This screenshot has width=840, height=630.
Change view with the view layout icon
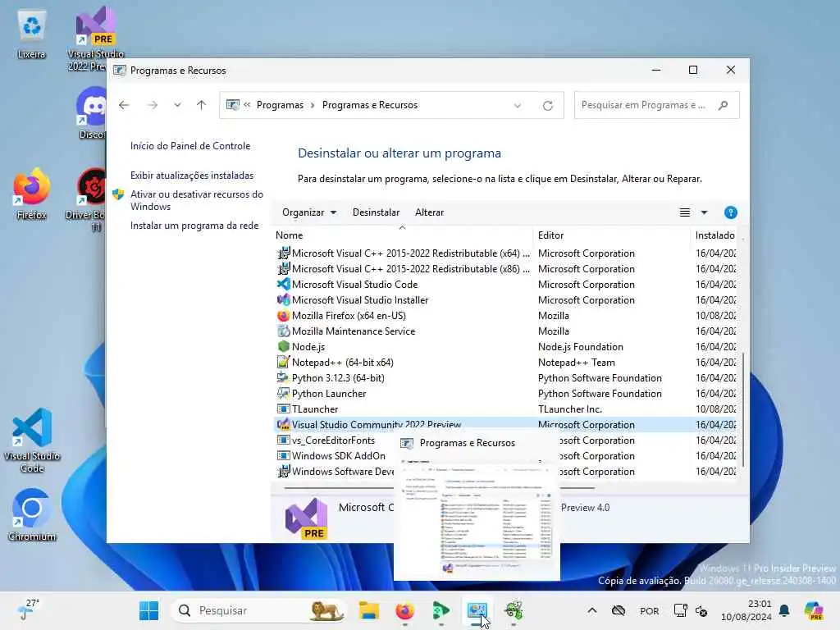[x=685, y=212]
